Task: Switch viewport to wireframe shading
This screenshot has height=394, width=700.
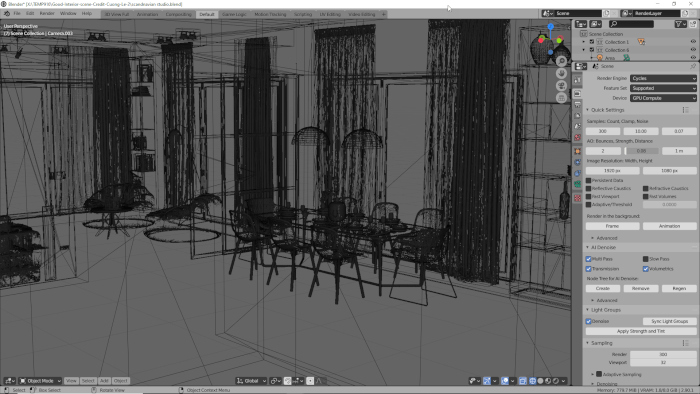Action: coord(532,381)
